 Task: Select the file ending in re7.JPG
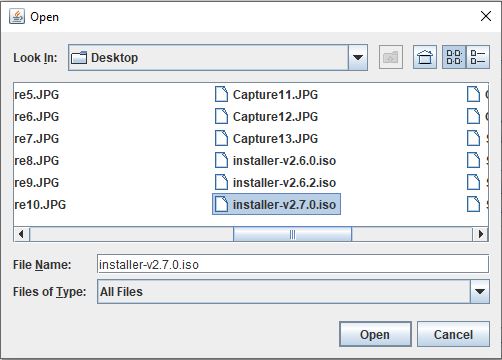tap(37, 138)
